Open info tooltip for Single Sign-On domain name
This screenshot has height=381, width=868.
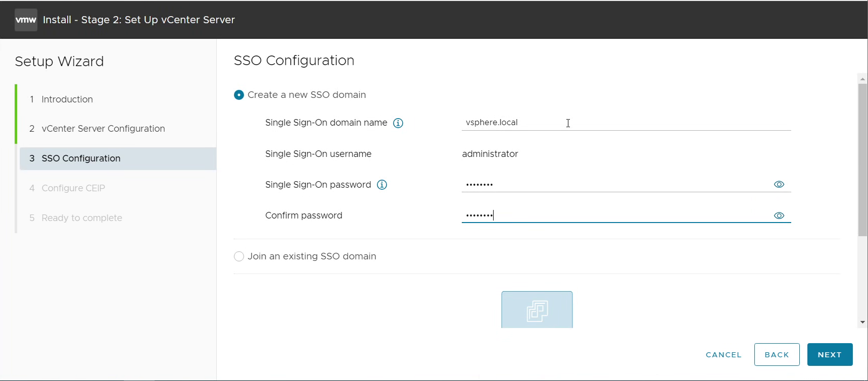click(x=398, y=123)
